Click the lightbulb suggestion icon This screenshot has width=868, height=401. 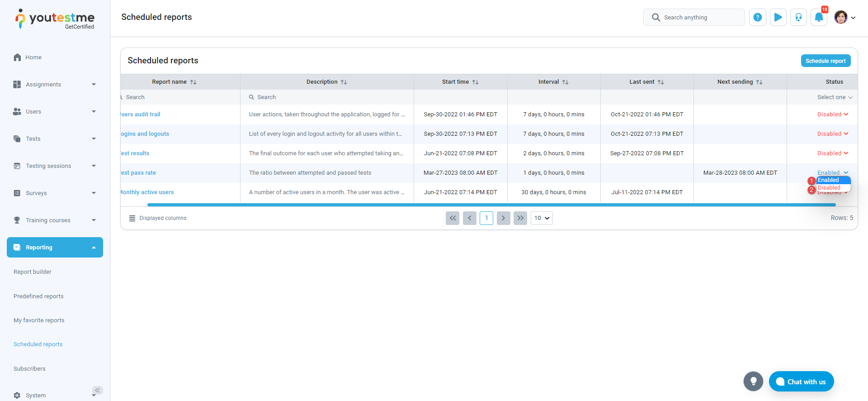(753, 382)
